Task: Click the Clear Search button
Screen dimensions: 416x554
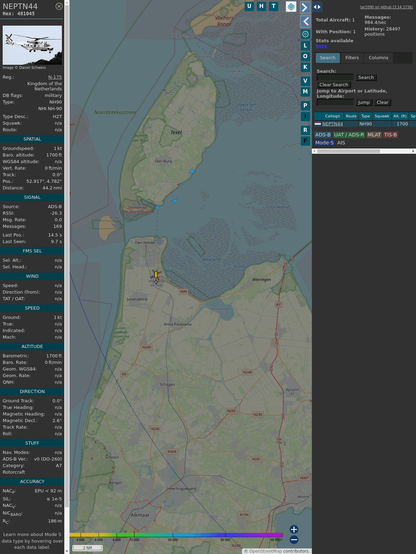Action: [334, 84]
